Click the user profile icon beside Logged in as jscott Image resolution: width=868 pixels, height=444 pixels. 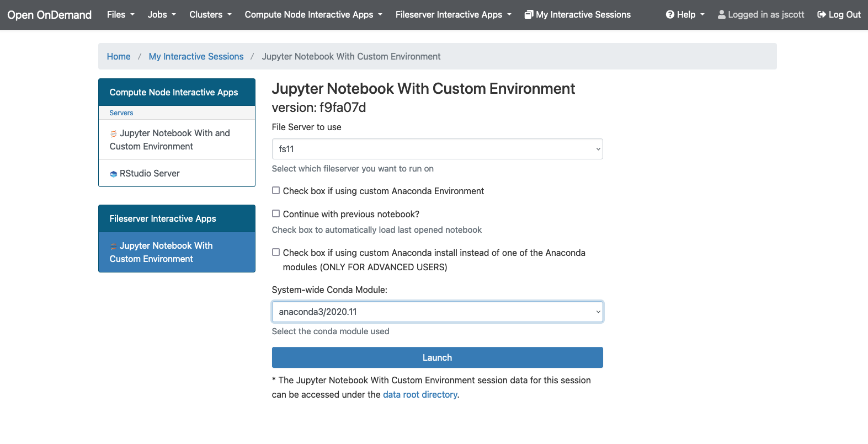(721, 14)
